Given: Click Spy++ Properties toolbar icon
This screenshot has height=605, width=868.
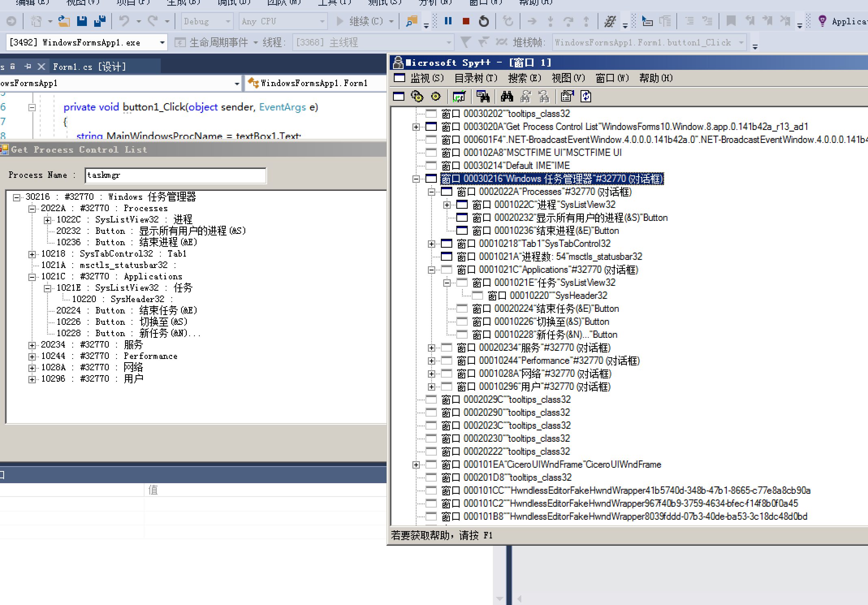Looking at the screenshot, I should (x=567, y=97).
